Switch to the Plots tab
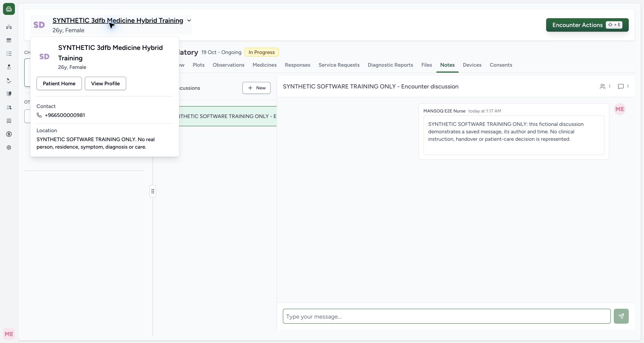Image resolution: width=644 pixels, height=343 pixels. click(x=199, y=65)
